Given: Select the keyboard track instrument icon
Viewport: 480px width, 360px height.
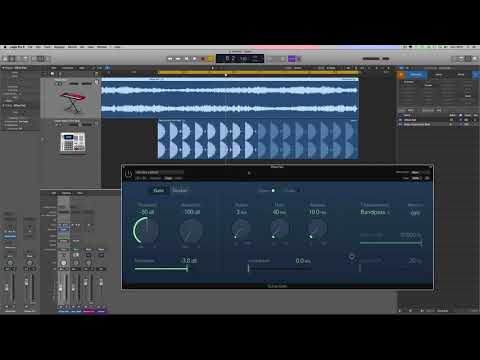Looking at the screenshot, I should 72,102.
